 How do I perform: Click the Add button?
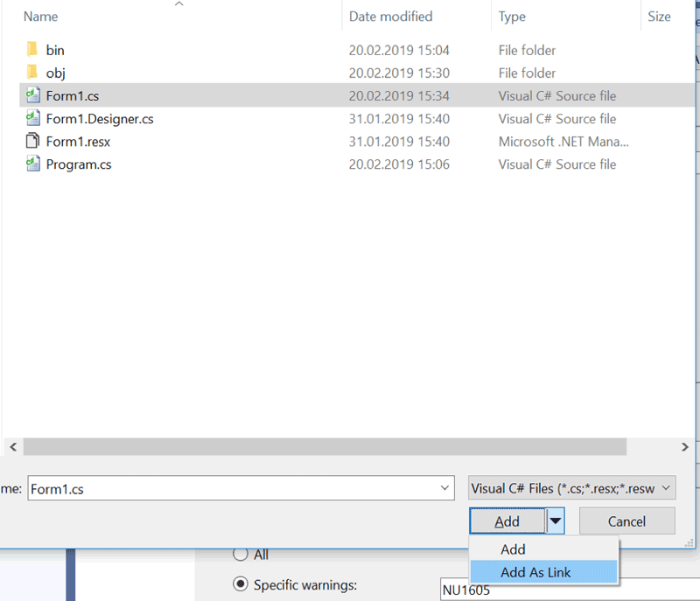(x=507, y=521)
